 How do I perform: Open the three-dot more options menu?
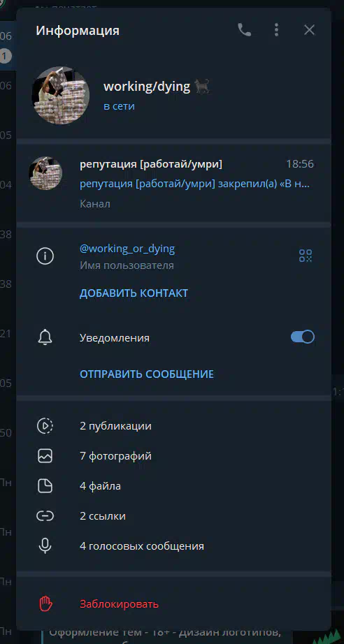[277, 30]
